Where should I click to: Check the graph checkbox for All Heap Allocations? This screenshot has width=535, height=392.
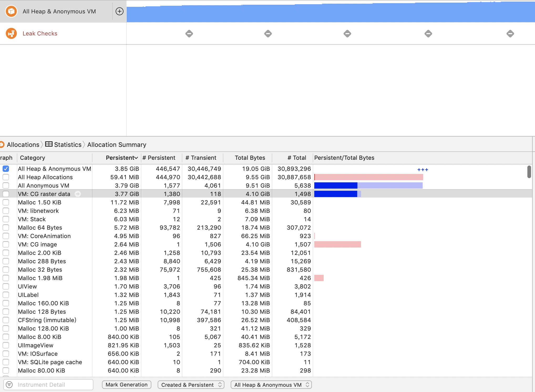pyautogui.click(x=6, y=177)
